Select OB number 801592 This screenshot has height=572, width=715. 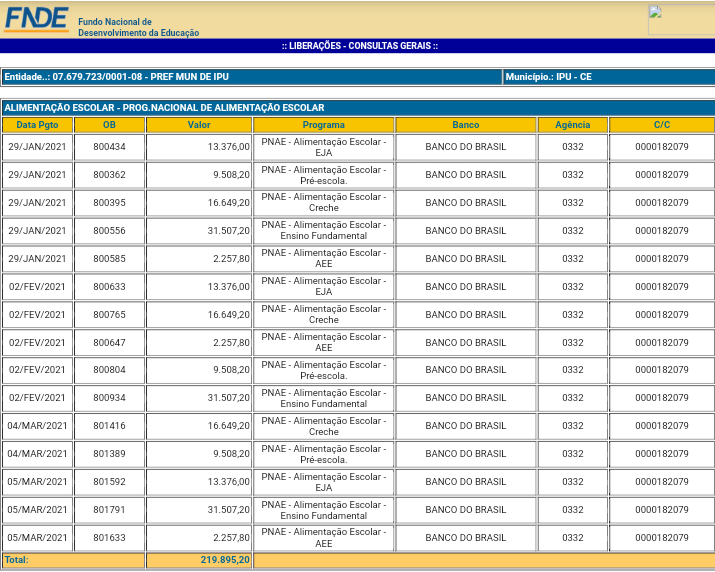[109, 482]
